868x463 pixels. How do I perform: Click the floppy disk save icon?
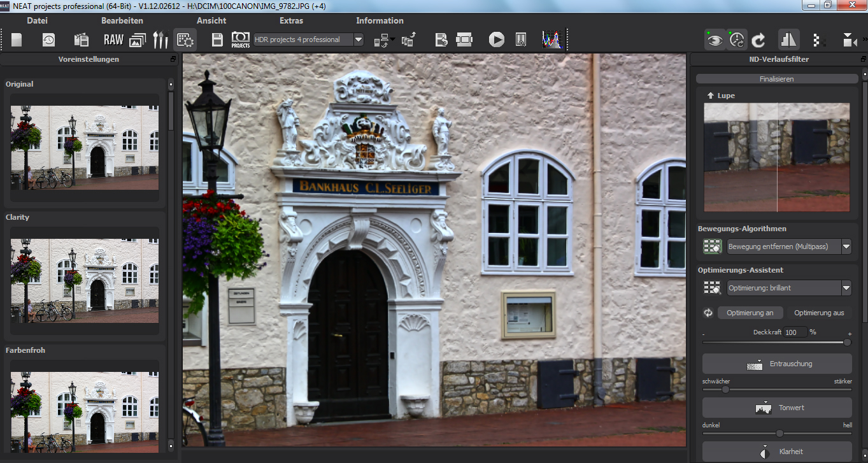coord(217,39)
